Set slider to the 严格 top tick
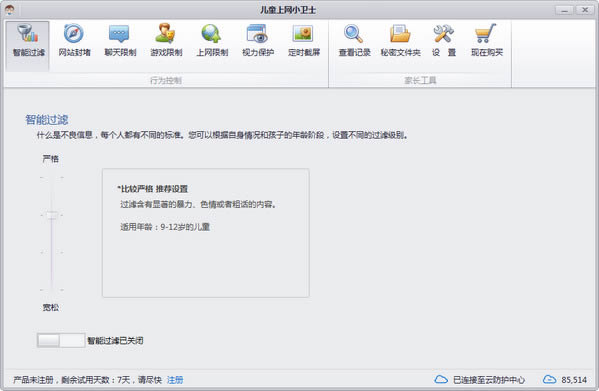The height and width of the screenshot is (391, 599). coord(52,178)
